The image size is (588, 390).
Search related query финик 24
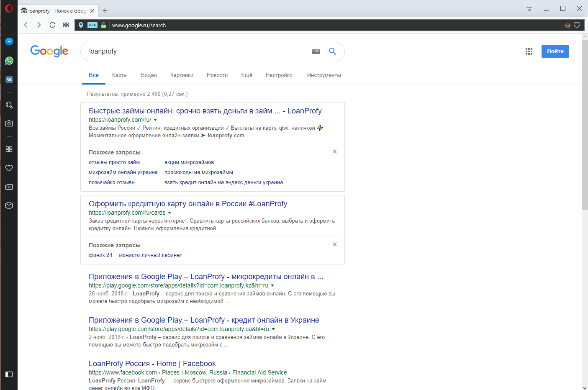click(100, 255)
